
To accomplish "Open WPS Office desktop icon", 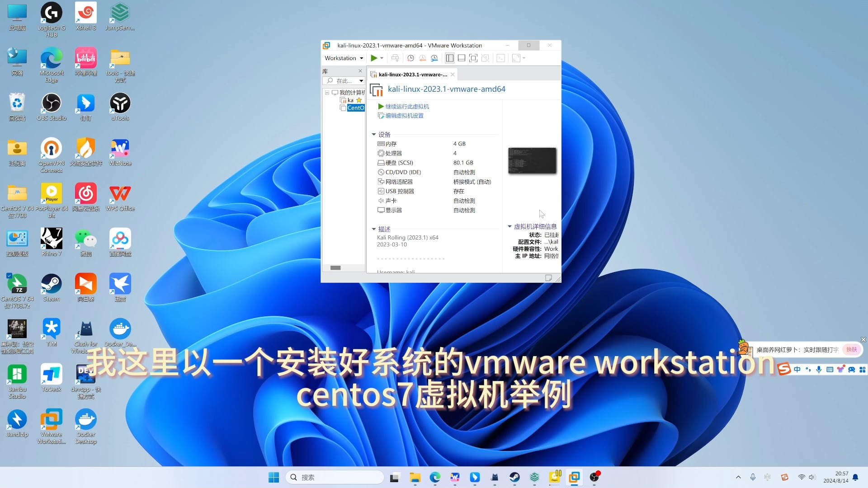I will (120, 197).
